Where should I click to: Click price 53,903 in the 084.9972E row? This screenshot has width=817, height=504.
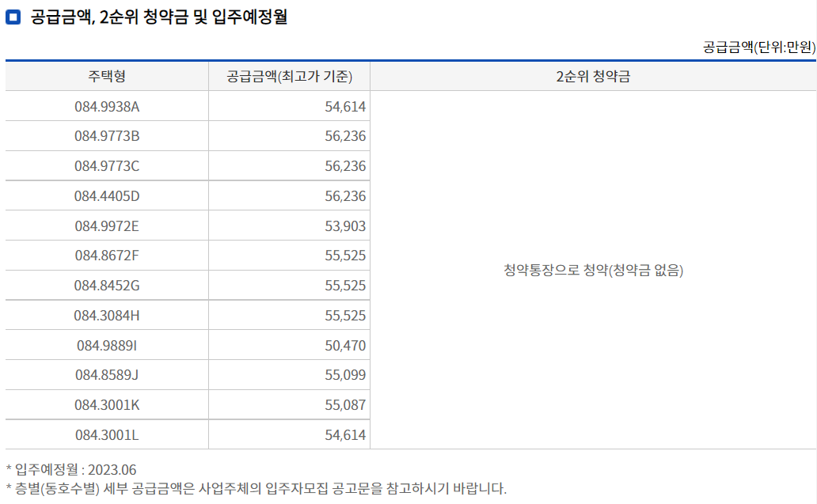click(x=345, y=226)
